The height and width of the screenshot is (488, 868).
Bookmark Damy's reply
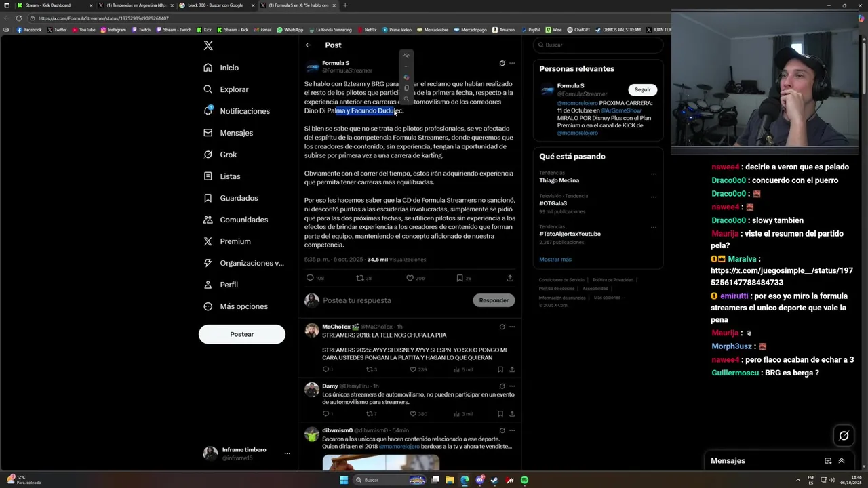500,414
